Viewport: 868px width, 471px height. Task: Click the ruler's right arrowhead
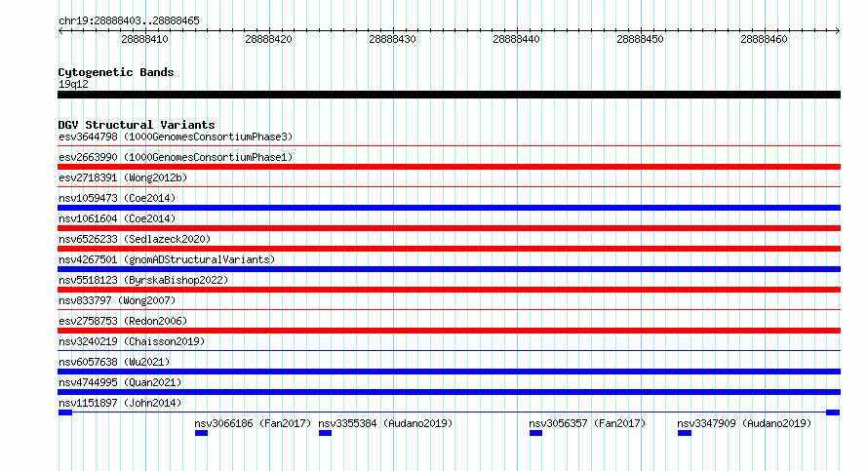(838, 31)
